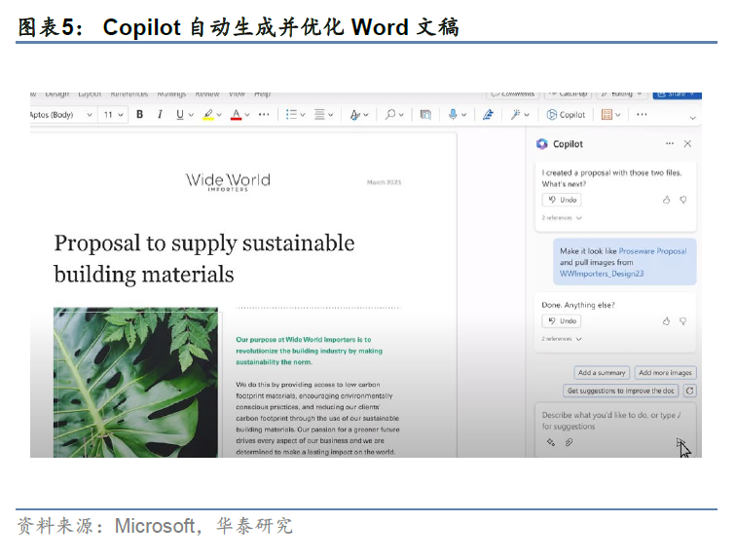
Task: Apply the yellow text highlight color
Action: 208,114
